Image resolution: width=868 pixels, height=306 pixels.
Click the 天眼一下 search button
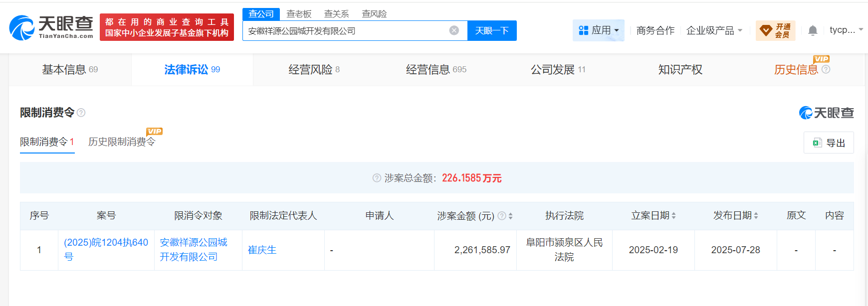pyautogui.click(x=492, y=30)
